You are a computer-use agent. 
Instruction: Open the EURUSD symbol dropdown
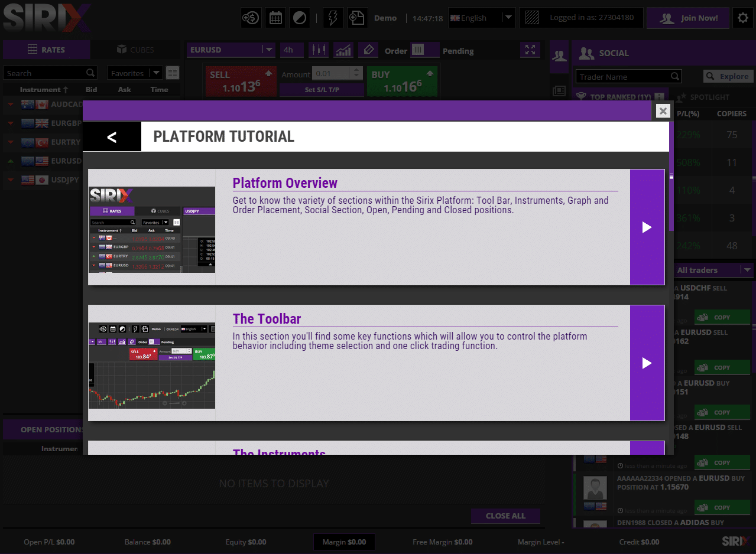[x=268, y=50]
